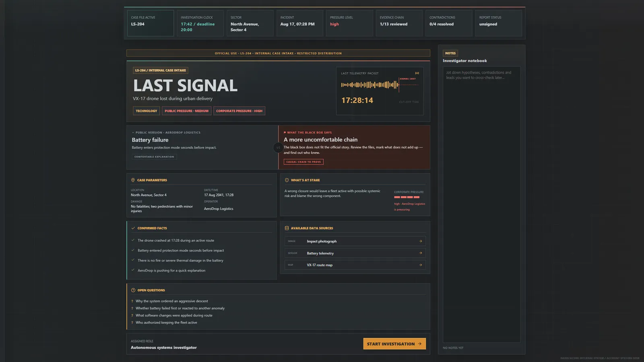Image resolution: width=644 pixels, height=362 pixels.
Task: Click checkmark beside drone crashed at 17:28 fact
Action: (133, 240)
